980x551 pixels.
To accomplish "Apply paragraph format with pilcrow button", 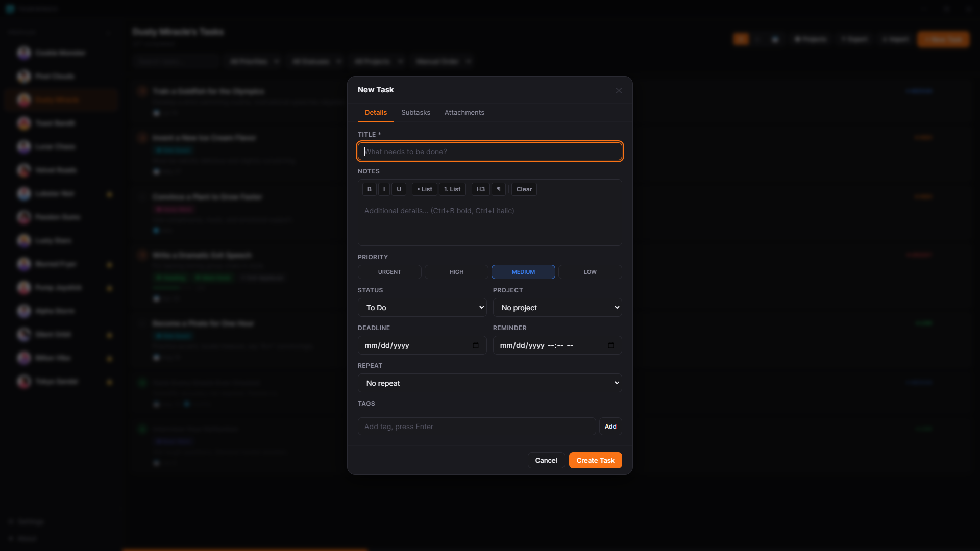I will (x=499, y=189).
